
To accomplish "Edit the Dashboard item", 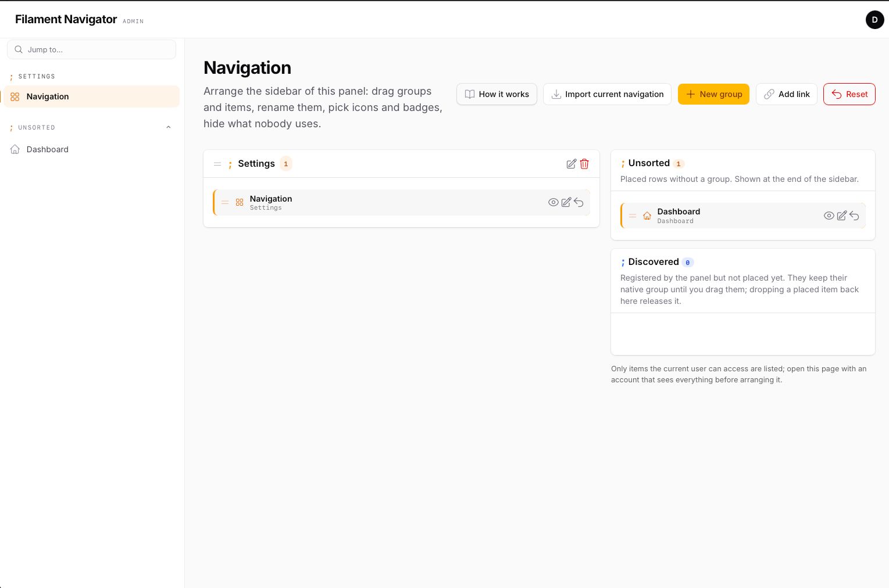I will pyautogui.click(x=842, y=216).
